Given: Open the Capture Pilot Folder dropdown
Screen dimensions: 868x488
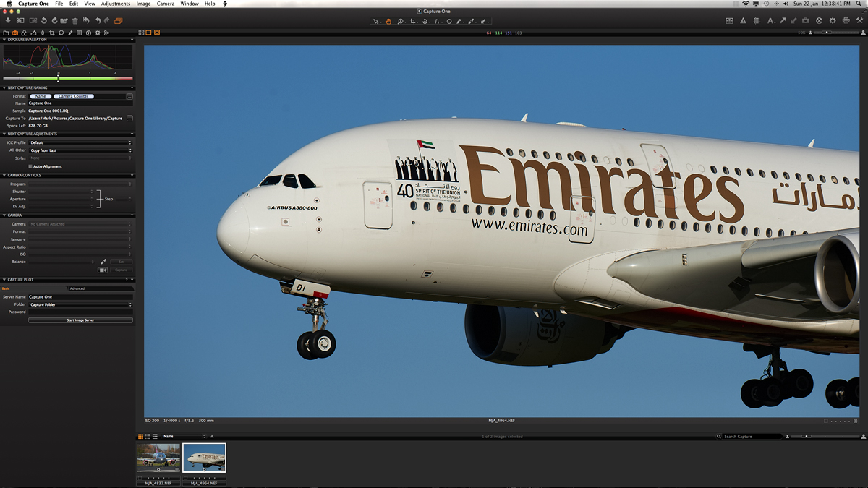Looking at the screenshot, I should tap(81, 304).
